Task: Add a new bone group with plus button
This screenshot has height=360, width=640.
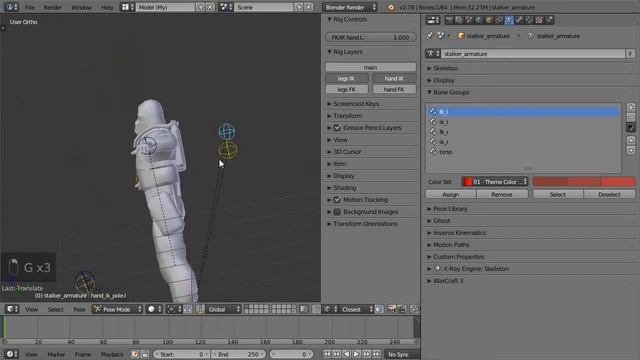Action: [631, 108]
